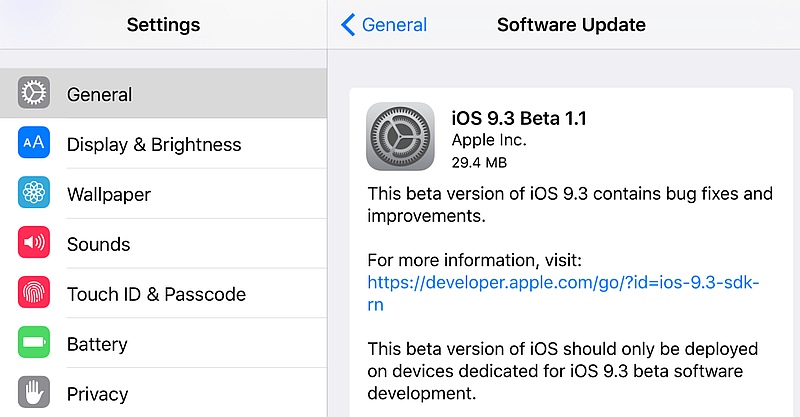
Task: Tap the green Battery icon
Action: pos(34,342)
